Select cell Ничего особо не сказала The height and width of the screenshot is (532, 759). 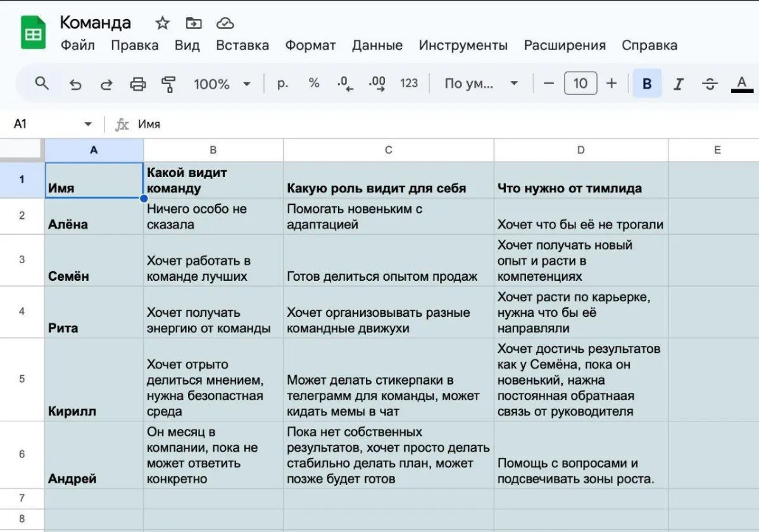(213, 216)
